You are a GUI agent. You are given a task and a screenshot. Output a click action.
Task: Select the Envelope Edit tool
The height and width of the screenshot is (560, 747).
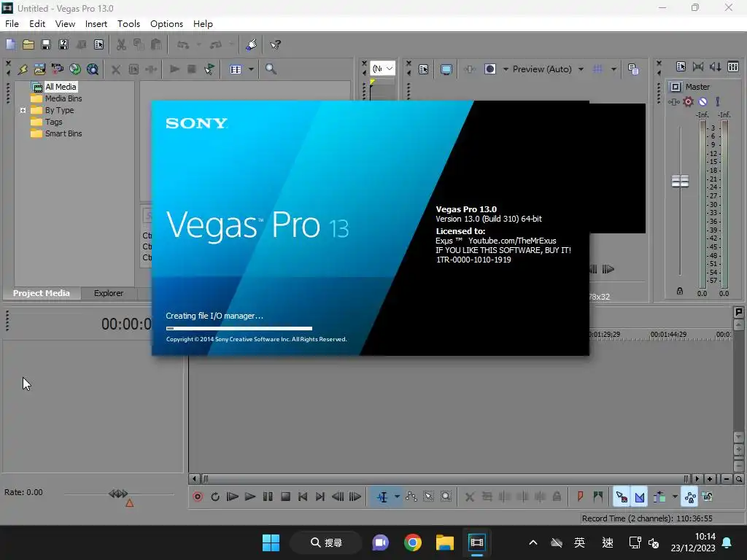click(x=411, y=497)
